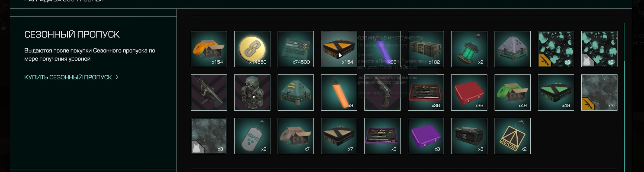Click the chevron next to Купить сезонный пропуск
The width and height of the screenshot is (644, 172).
tap(117, 77)
